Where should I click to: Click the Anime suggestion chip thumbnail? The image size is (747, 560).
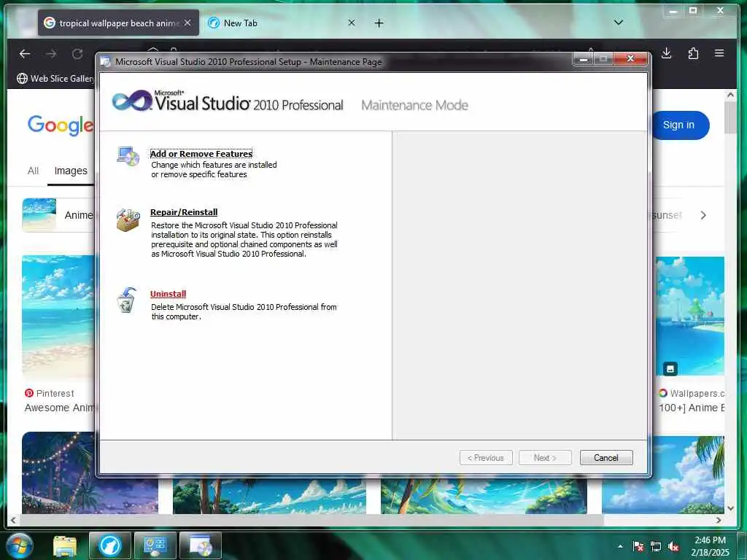(x=39, y=215)
